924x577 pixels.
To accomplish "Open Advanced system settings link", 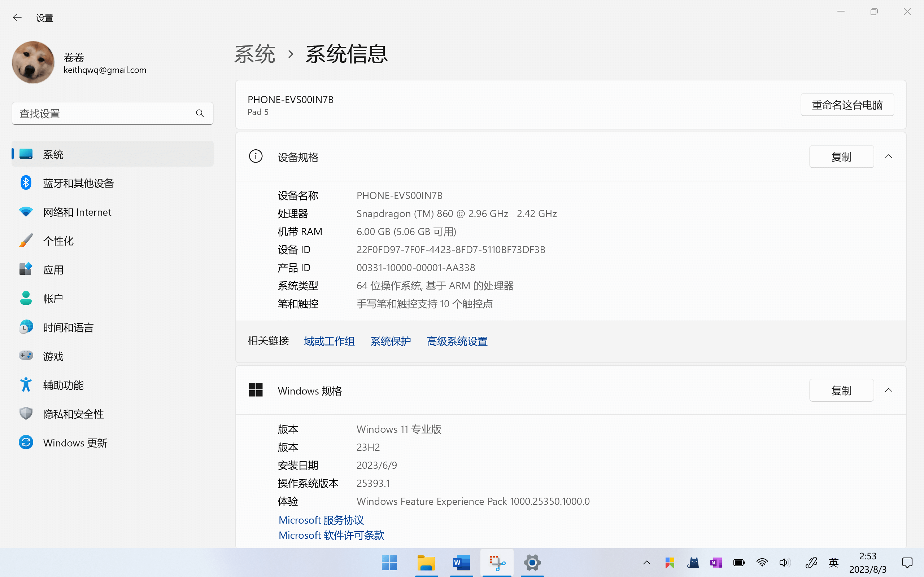I will point(457,341).
